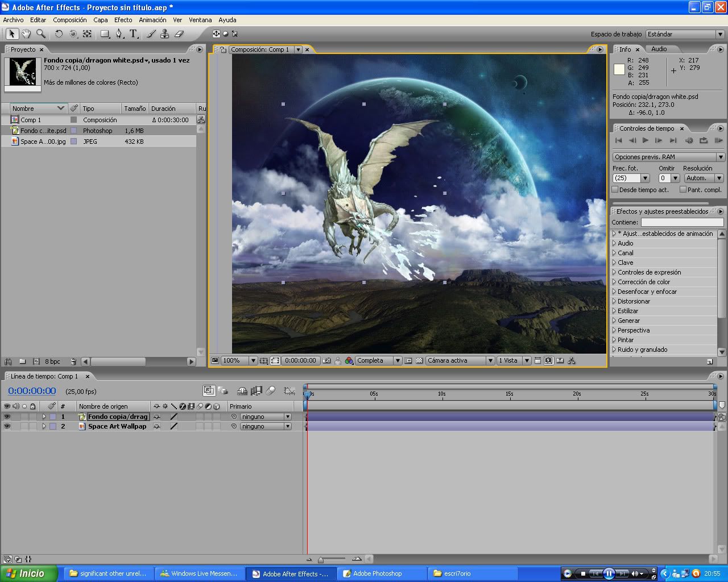
Task: Select the Rotation tool
Action: 59,34
